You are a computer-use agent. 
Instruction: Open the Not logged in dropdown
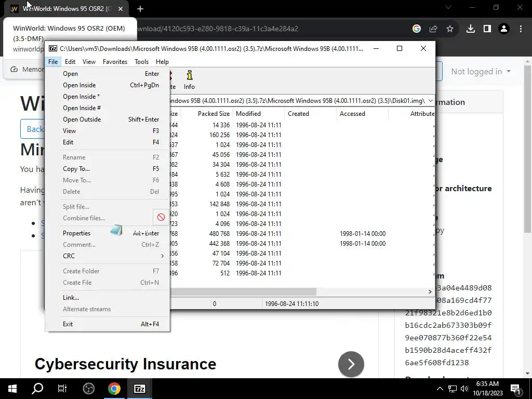[x=481, y=72]
